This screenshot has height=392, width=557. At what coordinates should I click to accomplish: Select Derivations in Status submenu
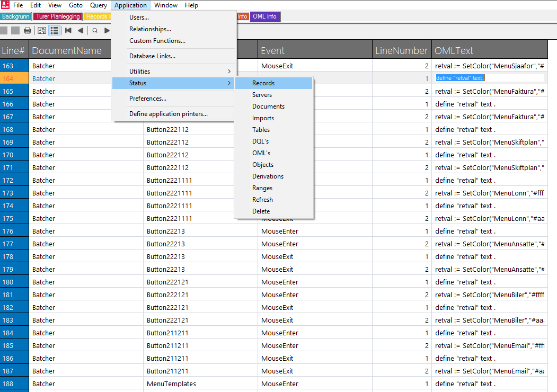coord(274,176)
